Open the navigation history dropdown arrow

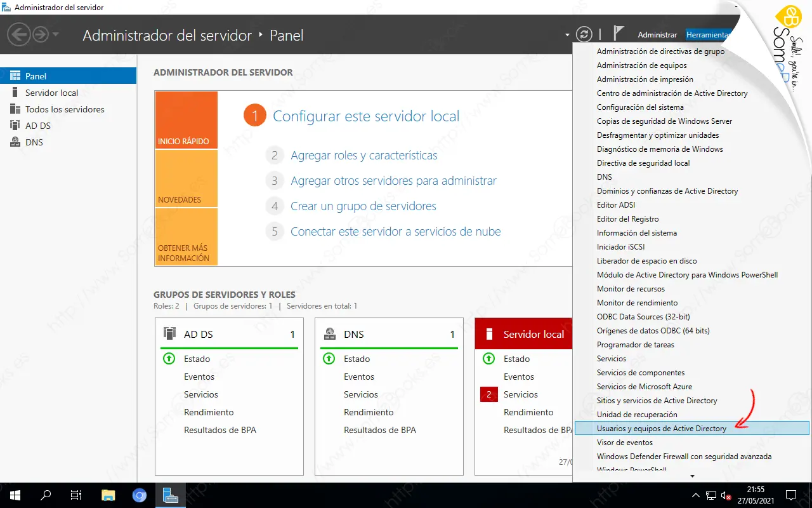[x=56, y=34]
